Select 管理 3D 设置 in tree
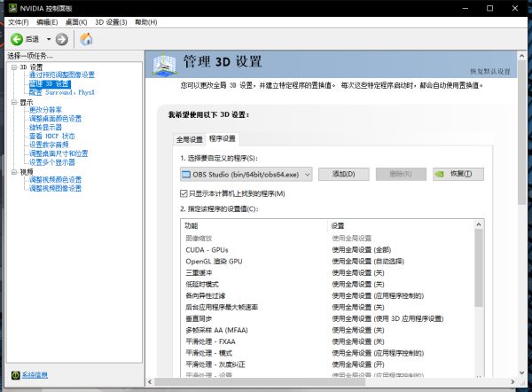The image size is (532, 392). tap(50, 84)
